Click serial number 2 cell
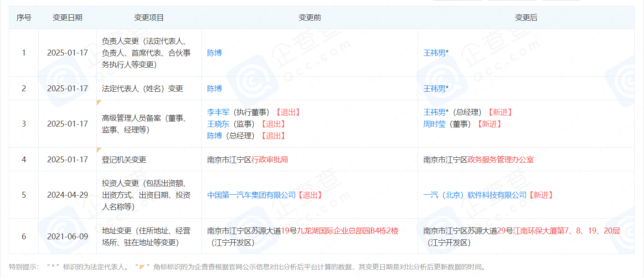644x278 pixels. coord(24,89)
